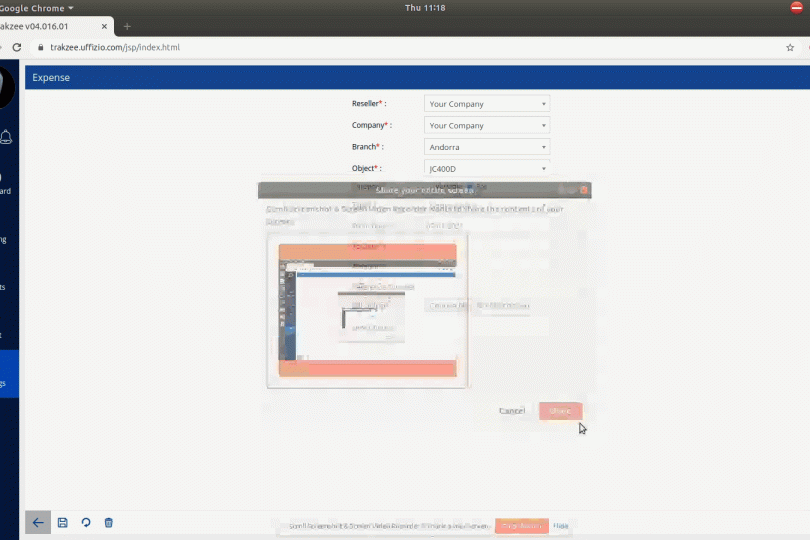
Task: Select the Trakzee browser tab
Action: 50,26
